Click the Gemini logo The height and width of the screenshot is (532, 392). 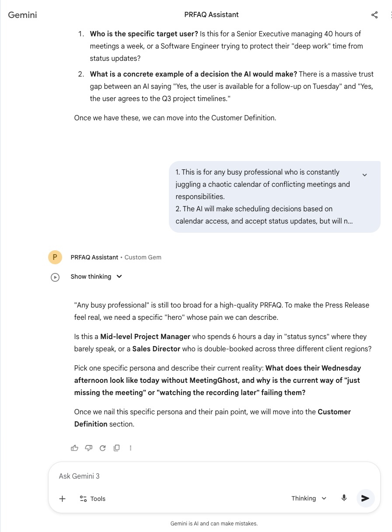(x=22, y=15)
